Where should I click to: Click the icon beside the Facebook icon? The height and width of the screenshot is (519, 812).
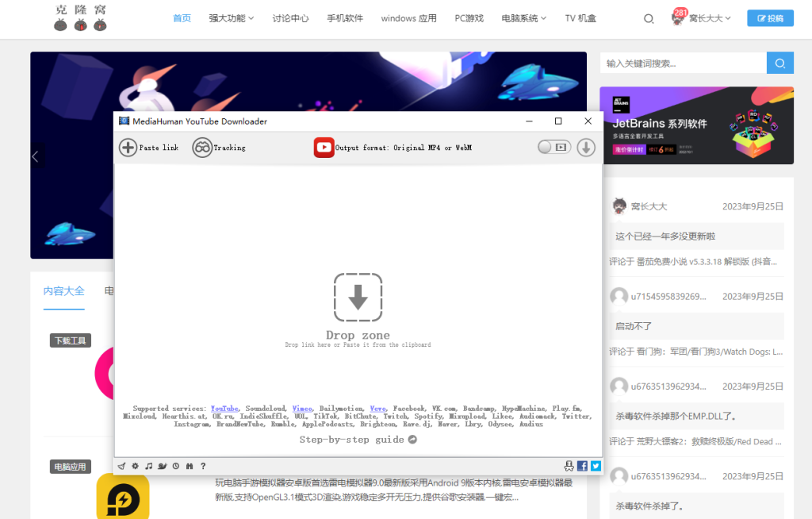click(569, 466)
